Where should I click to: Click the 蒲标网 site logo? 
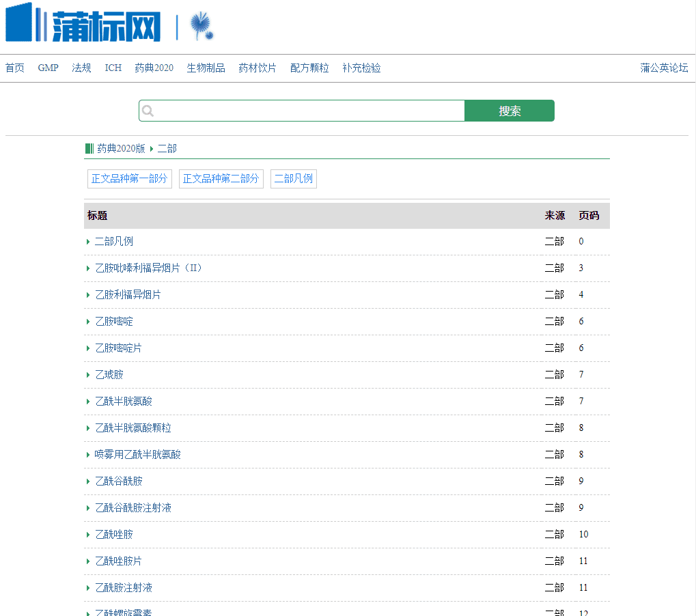83,23
